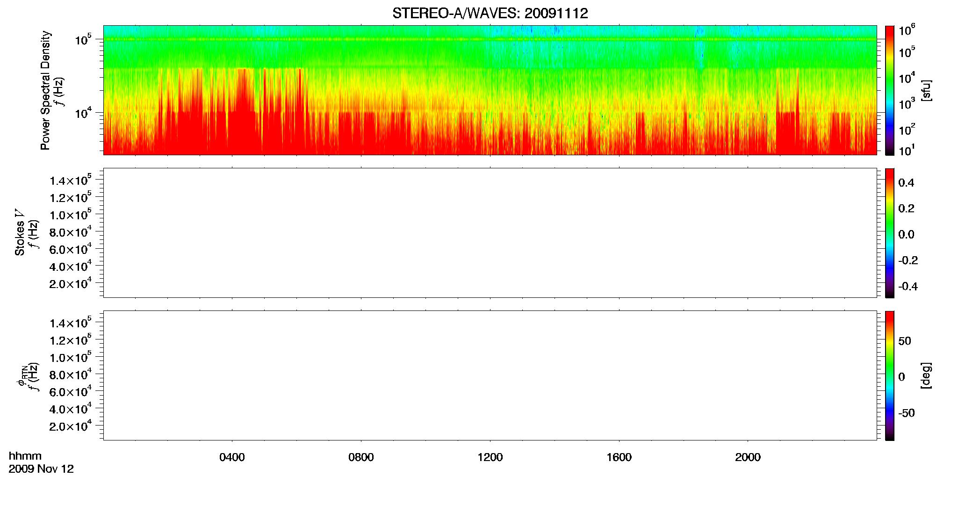This screenshot has width=980, height=505.
Task: Click the date label 2009 Nov 12
Action: coord(41,469)
